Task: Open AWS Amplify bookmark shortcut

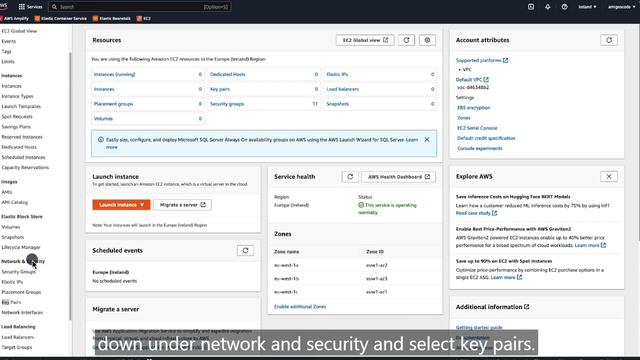Action: [x=15, y=18]
